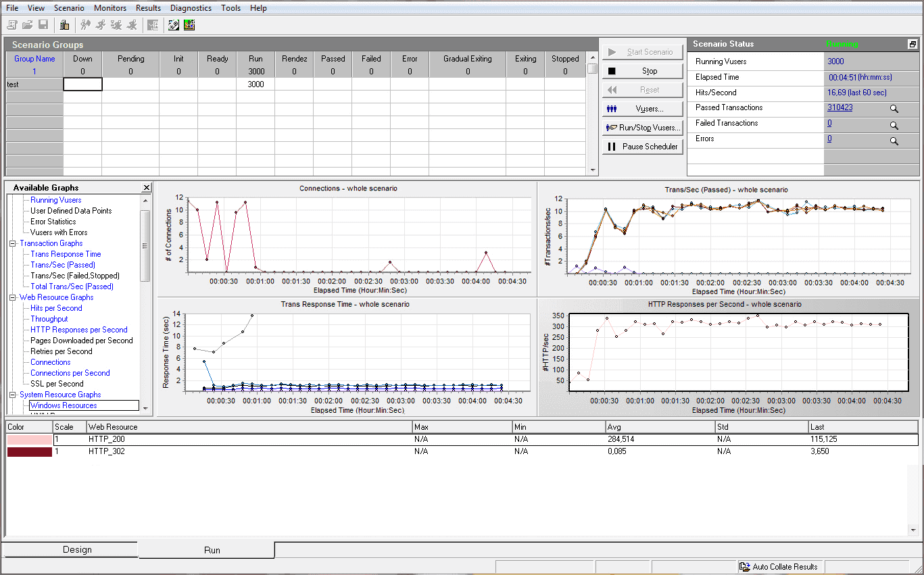Open the View menu

pyautogui.click(x=37, y=8)
